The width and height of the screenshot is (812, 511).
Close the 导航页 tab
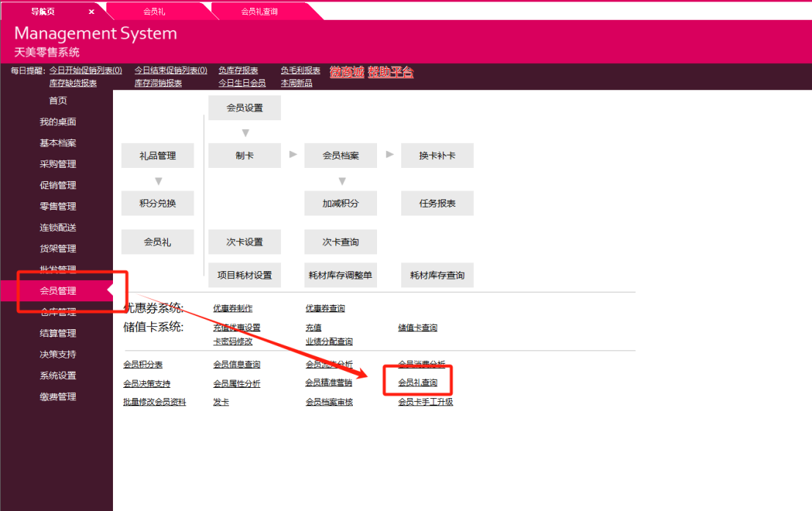coord(92,12)
